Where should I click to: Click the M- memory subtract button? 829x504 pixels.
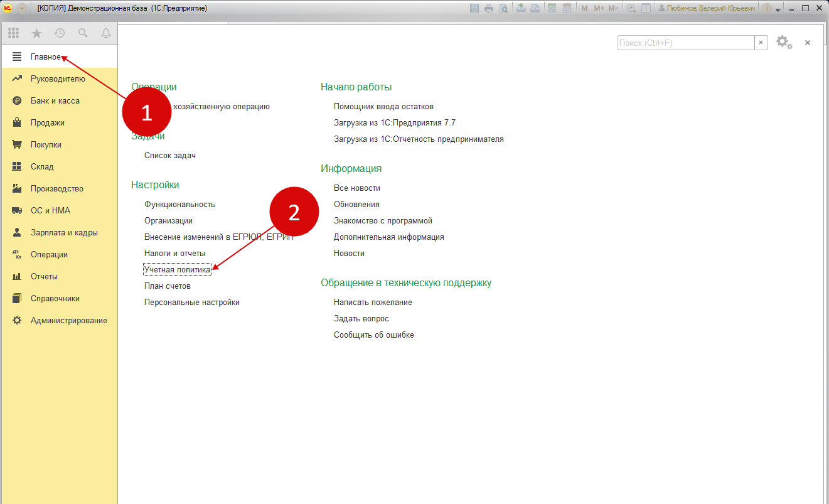click(613, 8)
